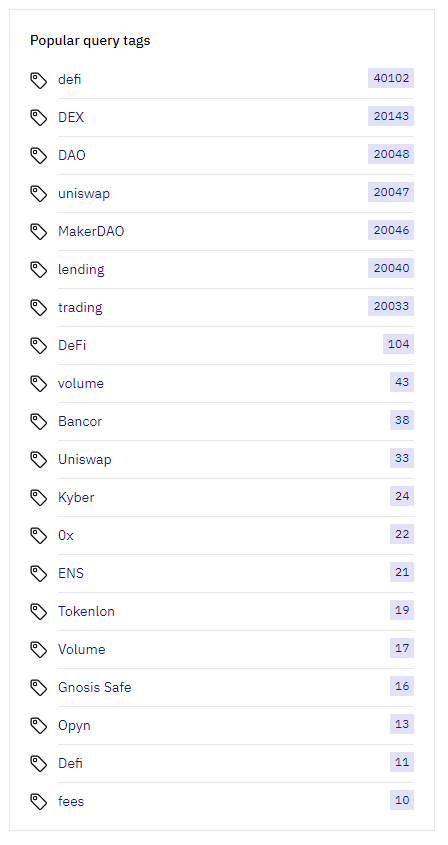Click the tag icon next to DEX

38,117
